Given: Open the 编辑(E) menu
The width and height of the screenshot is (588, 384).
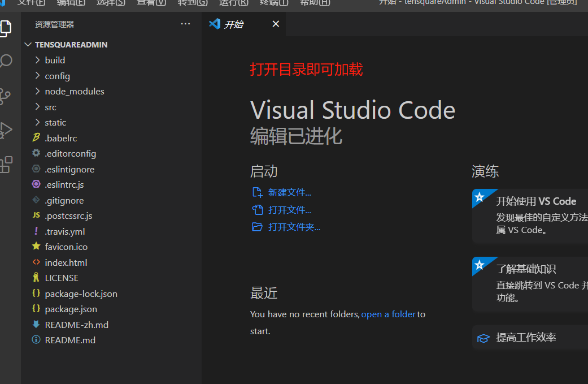Looking at the screenshot, I should [x=71, y=3].
